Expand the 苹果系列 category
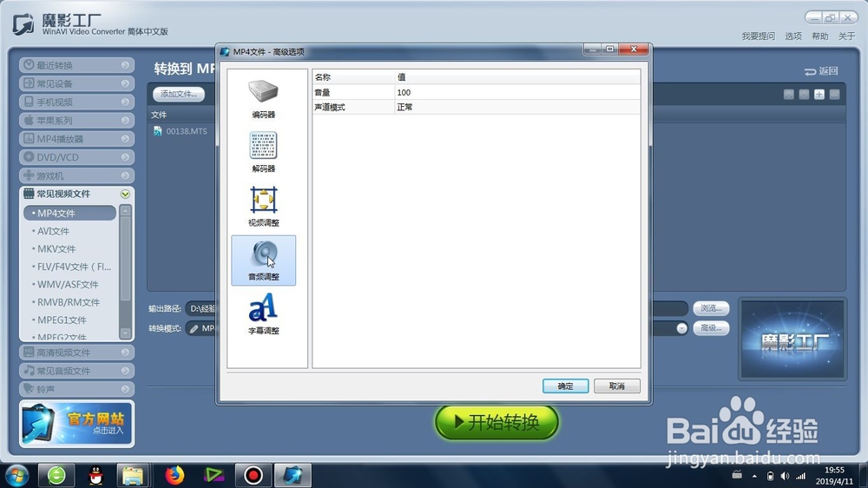 click(77, 120)
